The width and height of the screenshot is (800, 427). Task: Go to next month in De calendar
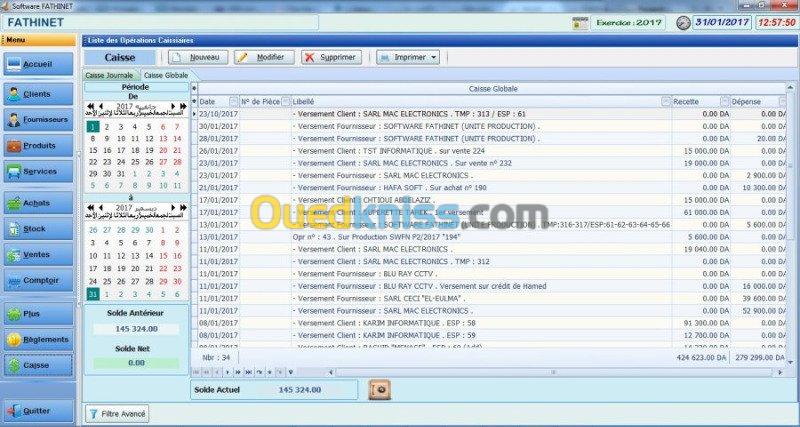[x=173, y=106]
